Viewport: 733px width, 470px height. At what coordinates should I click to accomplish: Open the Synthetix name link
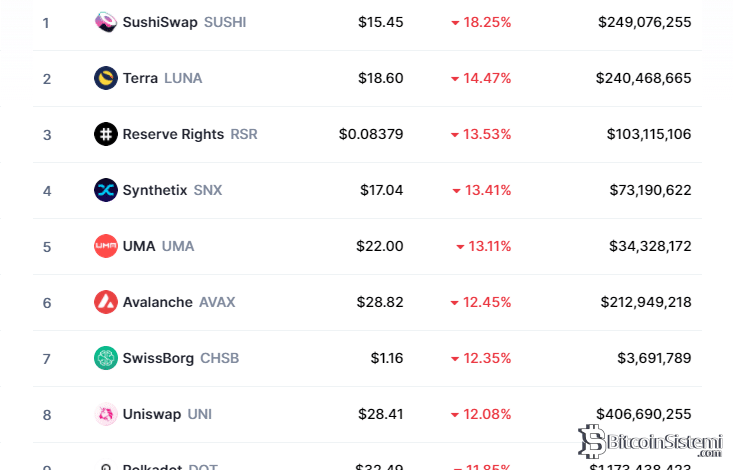coord(155,190)
